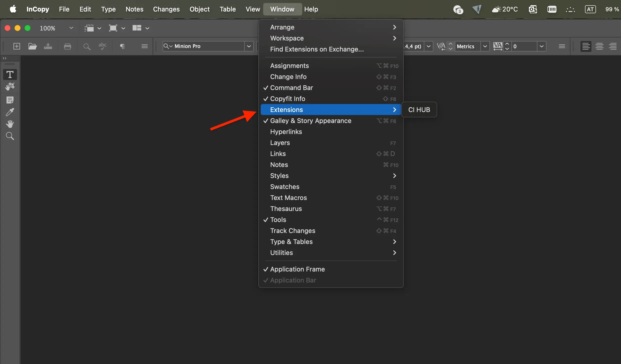Open the Swatches panel
This screenshot has width=621, height=364.
pyautogui.click(x=331, y=187)
